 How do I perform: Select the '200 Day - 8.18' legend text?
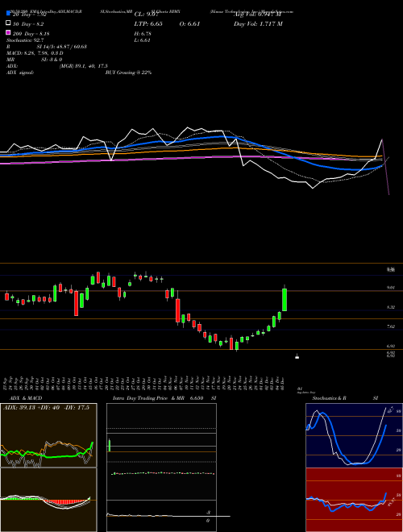pos(31,34)
